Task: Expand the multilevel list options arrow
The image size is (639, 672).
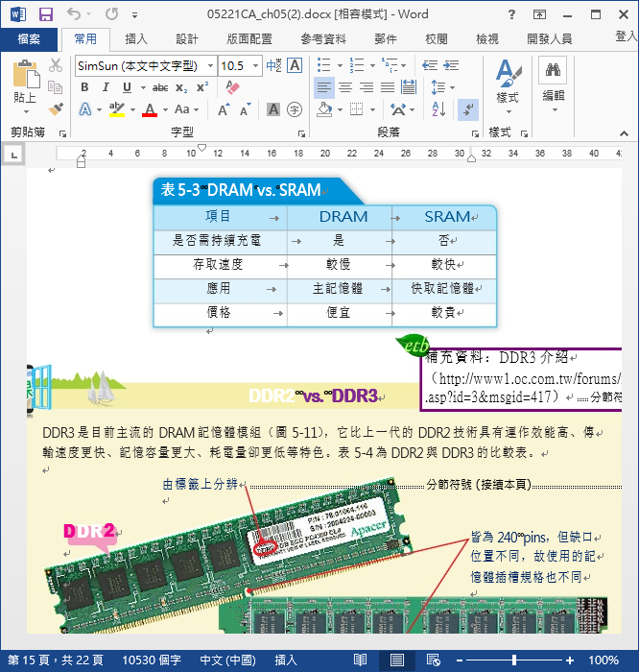Action: pyautogui.click(x=404, y=66)
